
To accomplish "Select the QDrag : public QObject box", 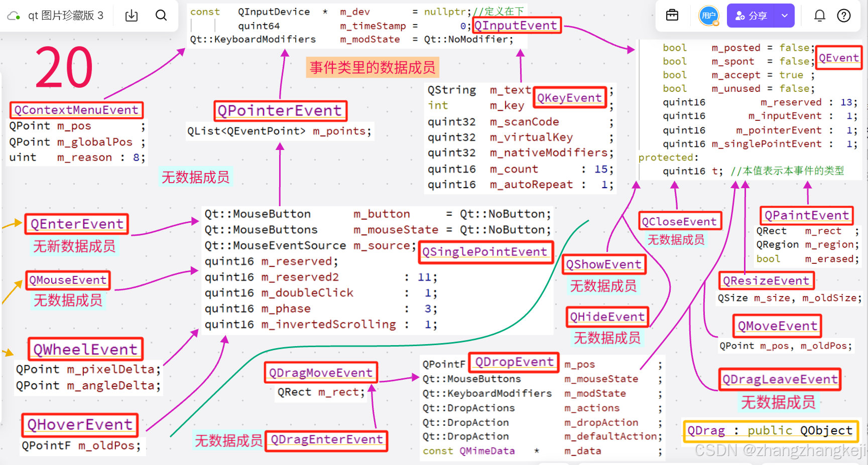I will click(x=770, y=430).
